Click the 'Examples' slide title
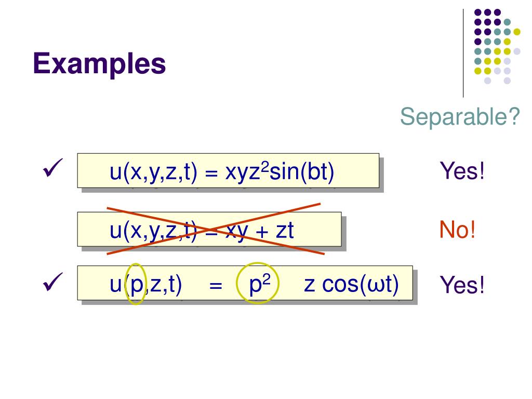Viewport: 532px width, 399px height. (99, 63)
